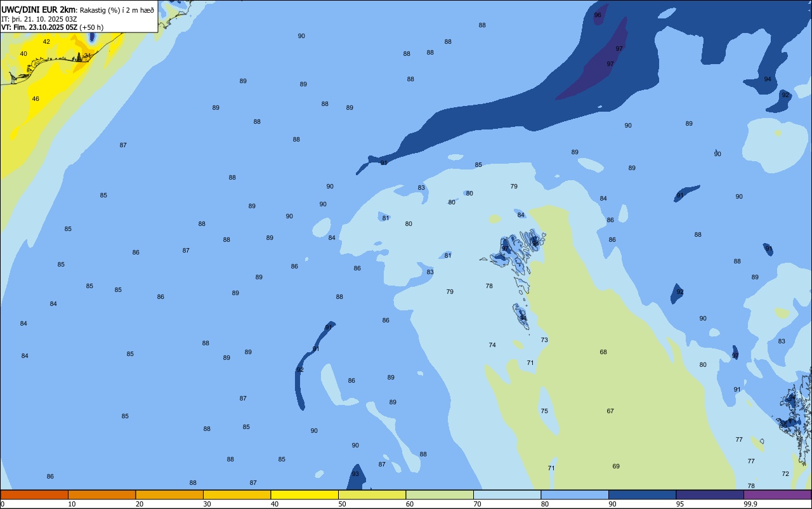Click the map value 68 in green area
The width and height of the screenshot is (812, 509).
(603, 352)
